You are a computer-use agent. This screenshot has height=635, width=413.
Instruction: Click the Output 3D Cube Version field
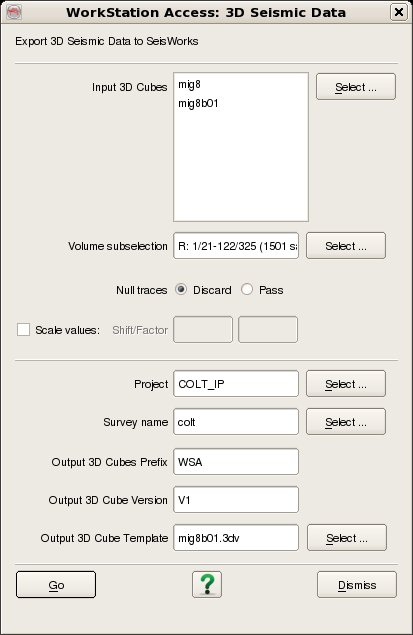(236, 500)
